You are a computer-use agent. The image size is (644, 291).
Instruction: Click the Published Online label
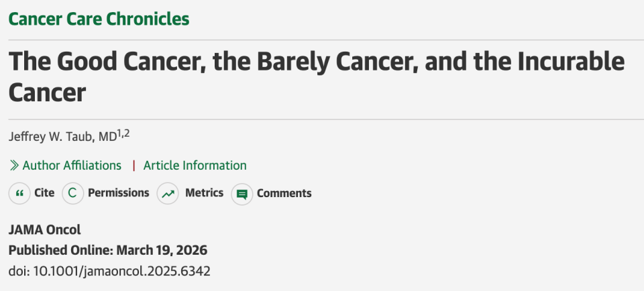click(x=60, y=250)
